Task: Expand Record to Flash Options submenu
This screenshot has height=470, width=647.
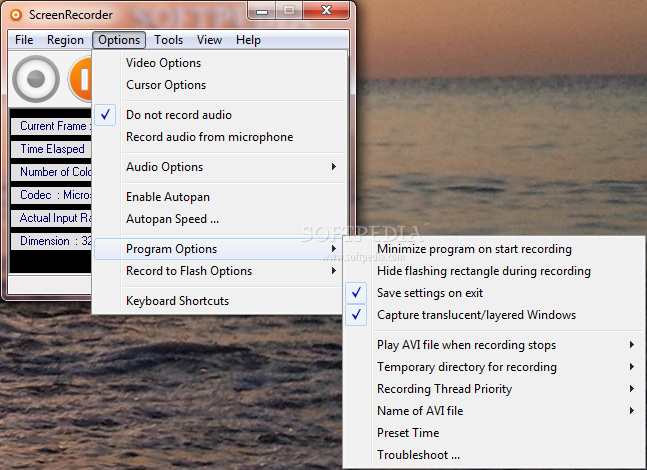Action: [x=220, y=271]
